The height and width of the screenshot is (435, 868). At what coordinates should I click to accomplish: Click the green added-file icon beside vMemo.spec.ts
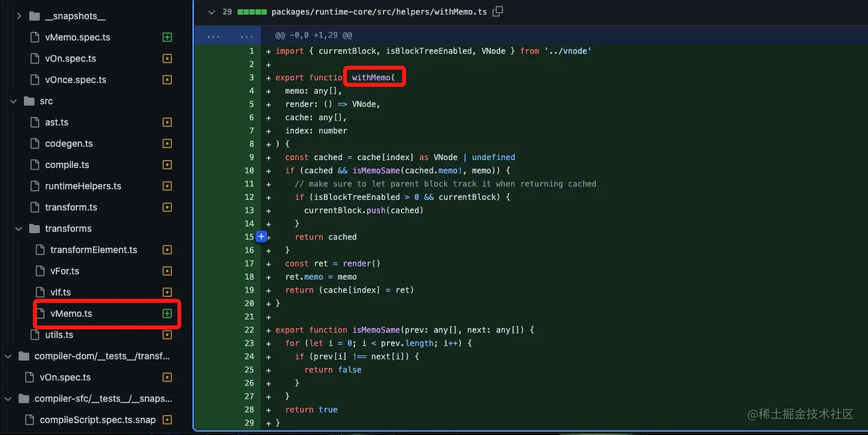(167, 37)
